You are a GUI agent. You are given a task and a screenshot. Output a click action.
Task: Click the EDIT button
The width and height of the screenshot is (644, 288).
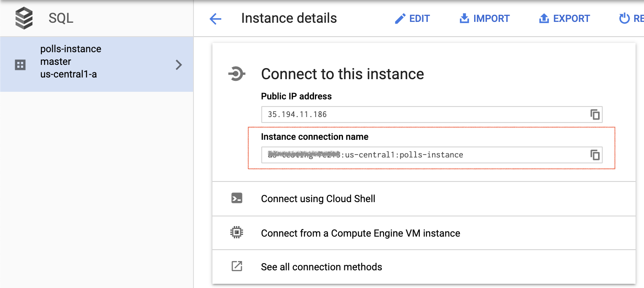tap(412, 19)
